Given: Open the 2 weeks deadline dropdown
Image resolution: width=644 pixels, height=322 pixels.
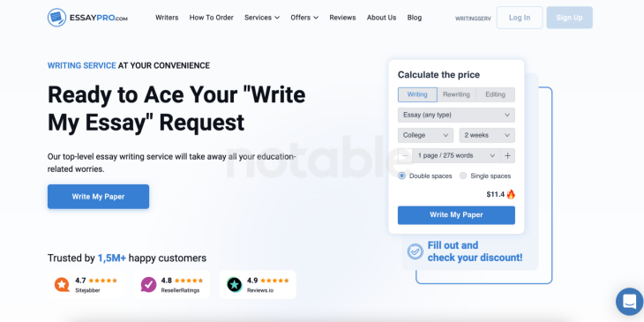Looking at the screenshot, I should click(x=487, y=135).
